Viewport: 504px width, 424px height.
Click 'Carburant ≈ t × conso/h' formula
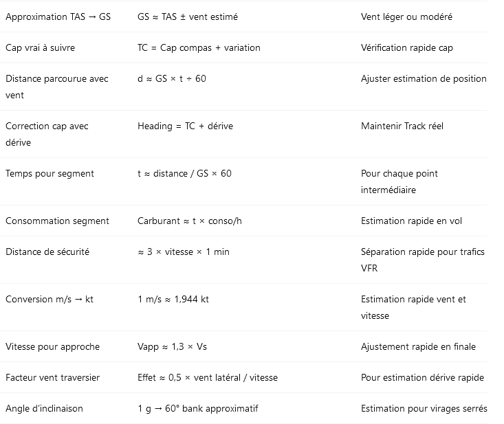(190, 221)
